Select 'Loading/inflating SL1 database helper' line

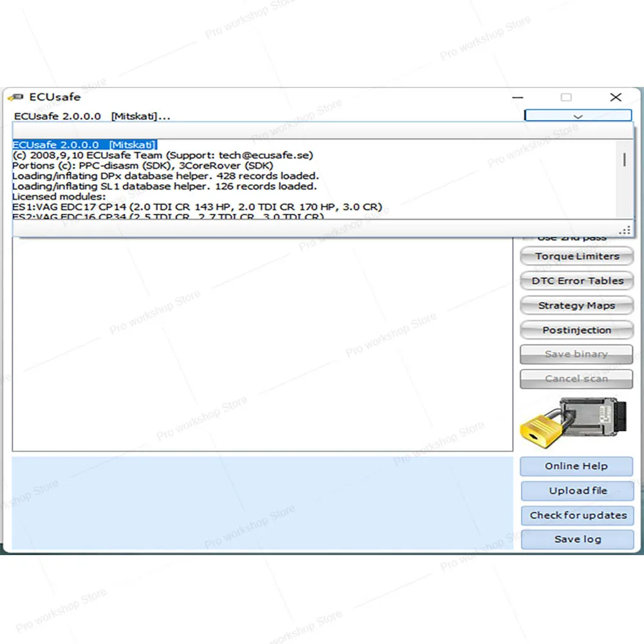tap(164, 186)
